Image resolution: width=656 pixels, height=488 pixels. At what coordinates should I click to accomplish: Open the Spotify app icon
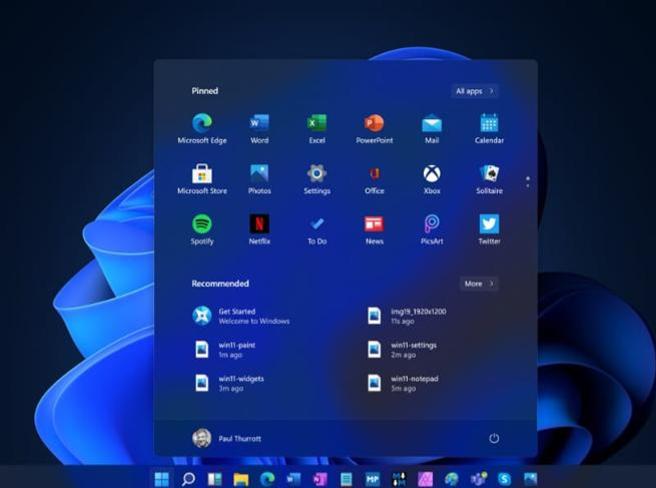click(x=202, y=224)
